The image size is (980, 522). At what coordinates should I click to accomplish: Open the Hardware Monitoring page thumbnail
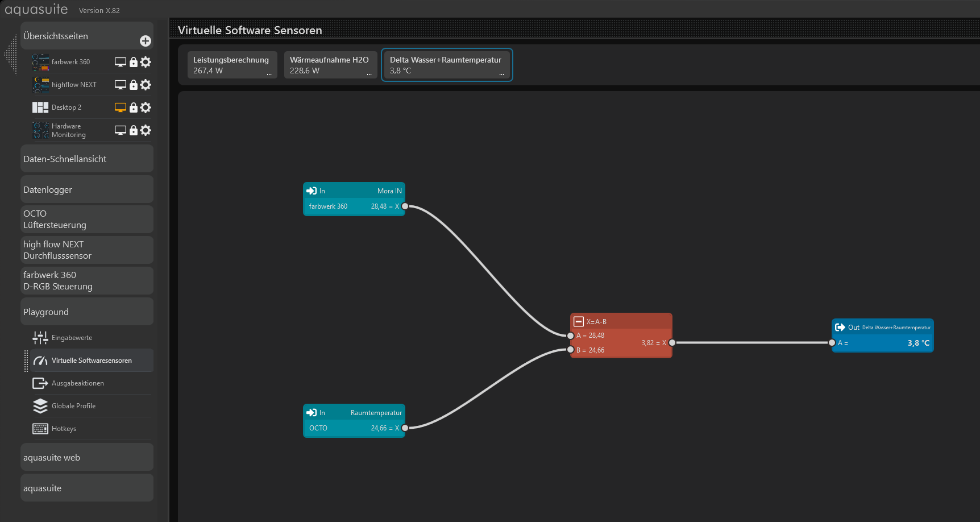click(40, 130)
